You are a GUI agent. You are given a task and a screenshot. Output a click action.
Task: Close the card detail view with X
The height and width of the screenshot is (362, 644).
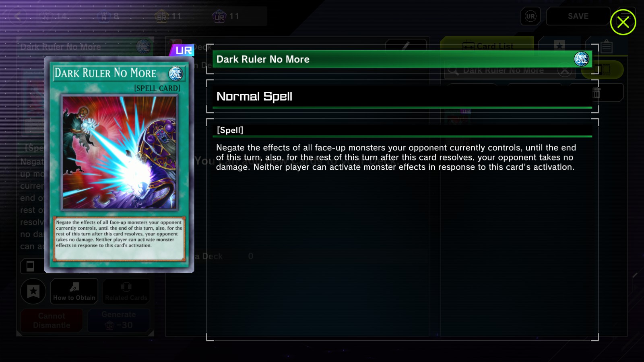coord(623,22)
